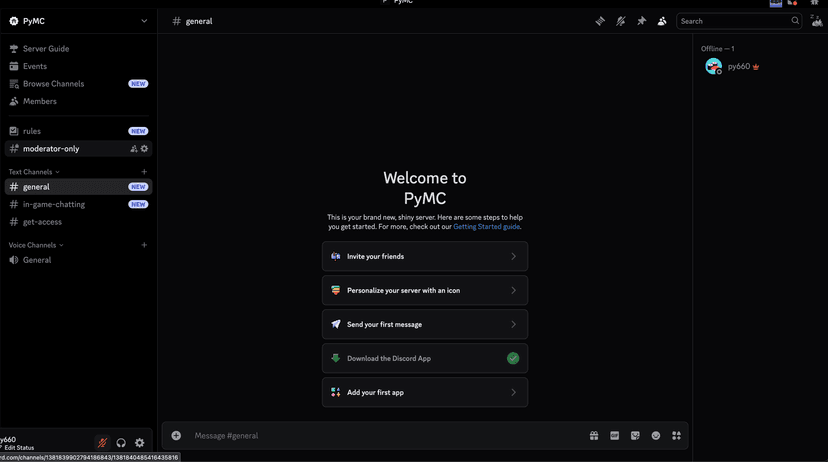Open the Getting Started guide link
Viewport: 828px width, 462px height.
(x=486, y=227)
